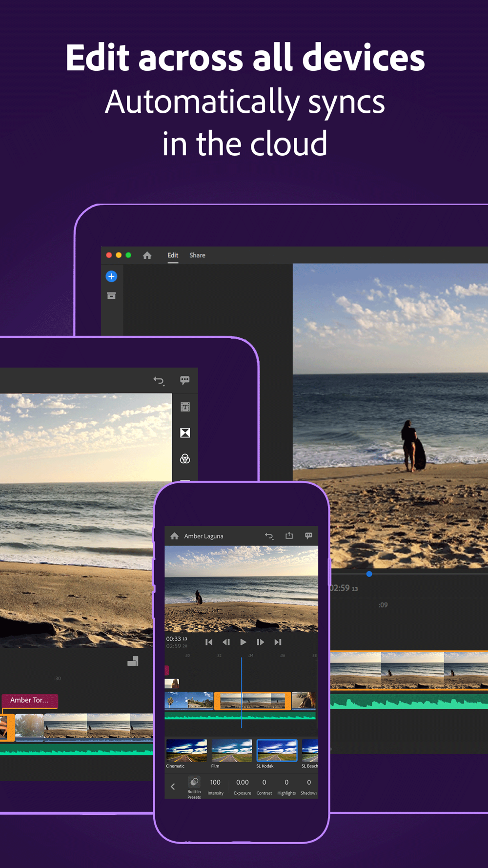The image size is (488, 868).
Task: Go to home in the desktop window
Action: [147, 255]
